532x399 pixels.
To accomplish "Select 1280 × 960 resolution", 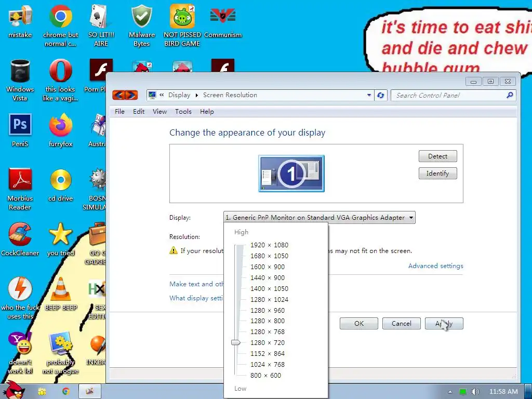I will pyautogui.click(x=268, y=311).
